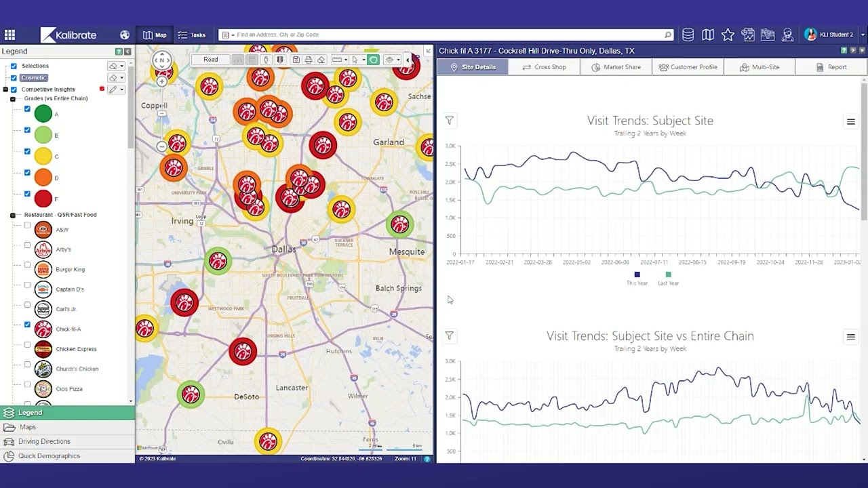The image size is (868, 488).
Task: Collapse the map toolbar with arrow
Action: point(408,60)
